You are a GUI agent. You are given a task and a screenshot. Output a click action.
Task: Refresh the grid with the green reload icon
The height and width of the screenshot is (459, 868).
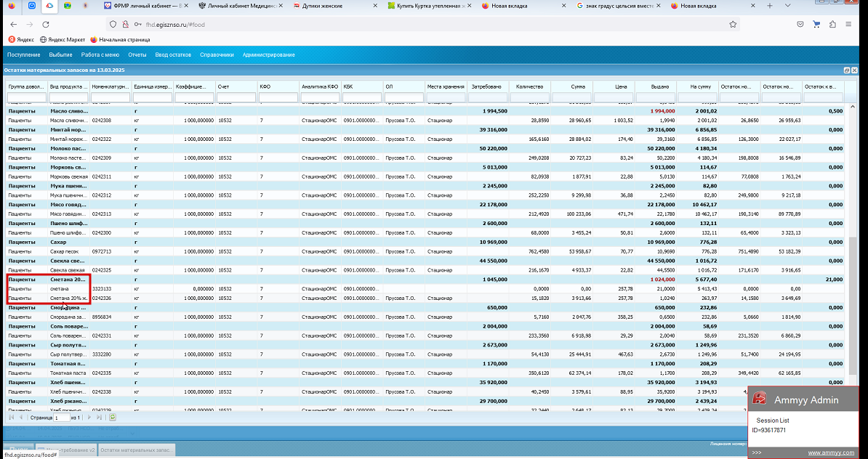pyautogui.click(x=113, y=418)
